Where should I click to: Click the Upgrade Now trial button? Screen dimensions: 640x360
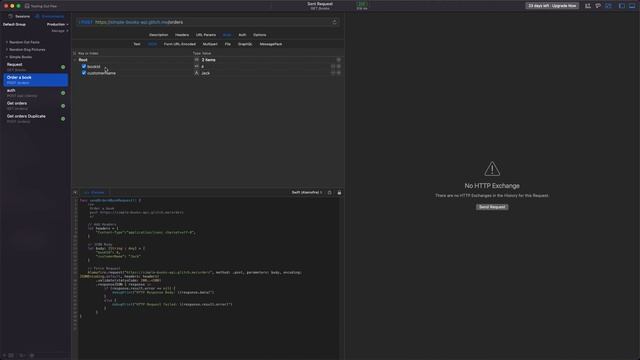coord(552,6)
